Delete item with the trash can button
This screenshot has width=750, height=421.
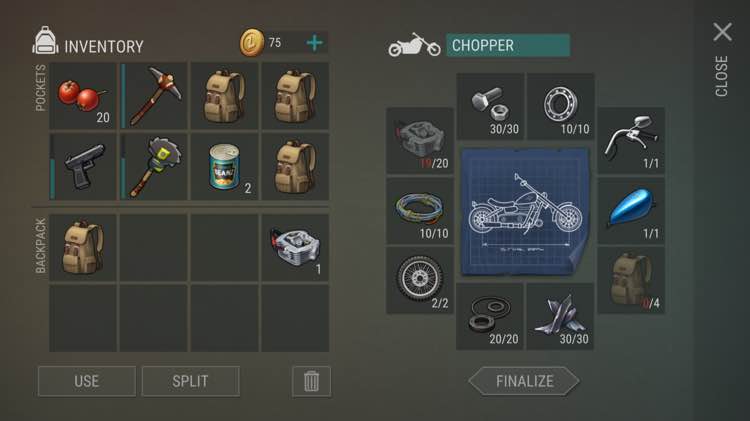coord(311,381)
